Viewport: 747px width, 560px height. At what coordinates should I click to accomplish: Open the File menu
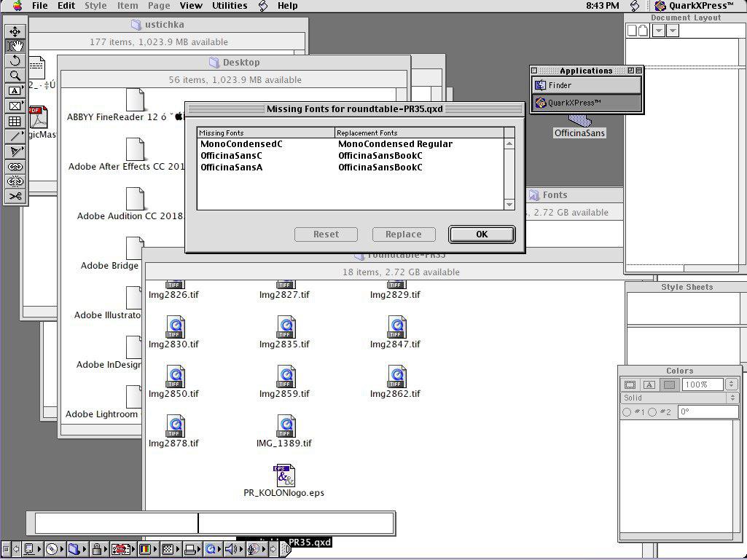pyautogui.click(x=39, y=6)
